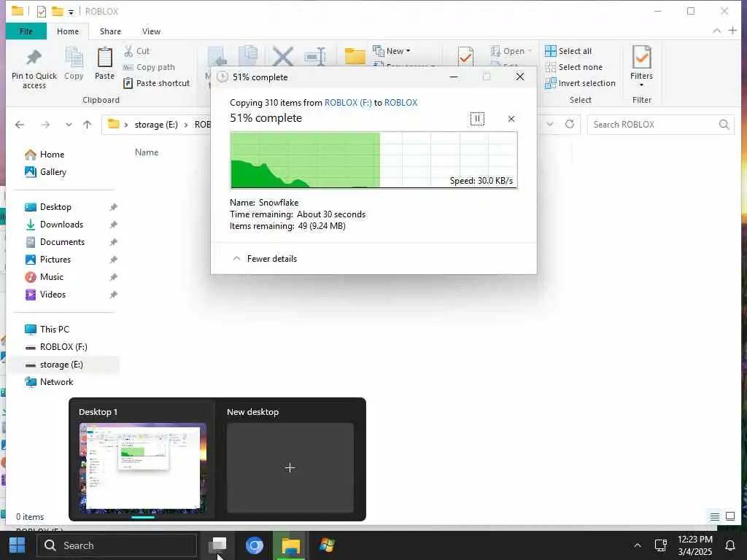
Task: Pause the copy operation
Action: (477, 119)
